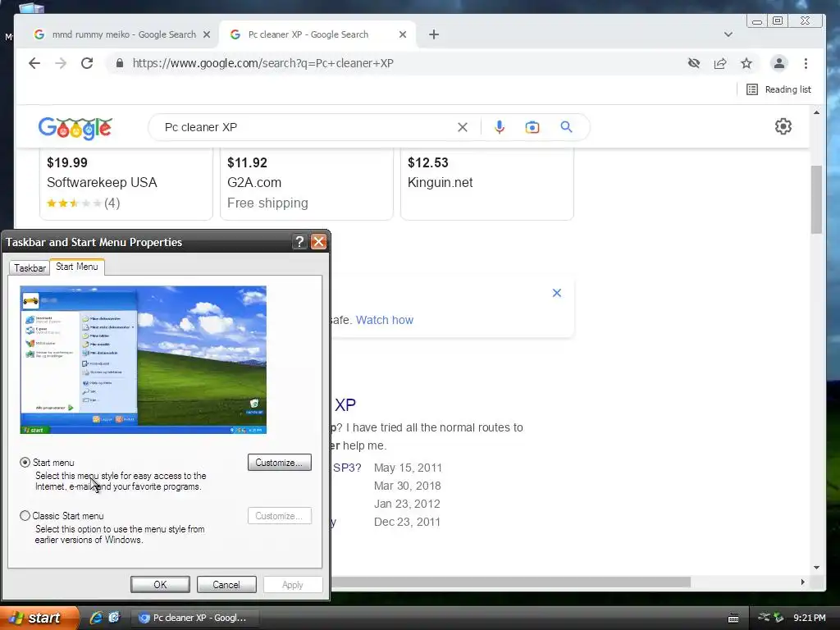Launch Internet Explorer from quick launch
Image resolution: width=840 pixels, height=630 pixels.
tap(96, 618)
